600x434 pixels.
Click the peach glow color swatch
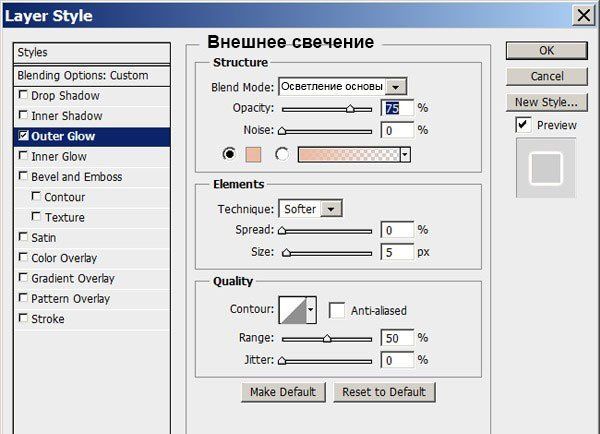pos(253,155)
